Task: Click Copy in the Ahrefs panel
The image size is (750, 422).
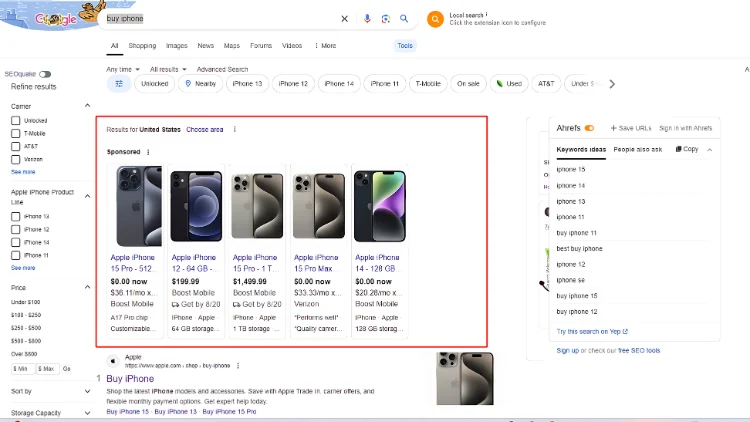Action: point(687,149)
